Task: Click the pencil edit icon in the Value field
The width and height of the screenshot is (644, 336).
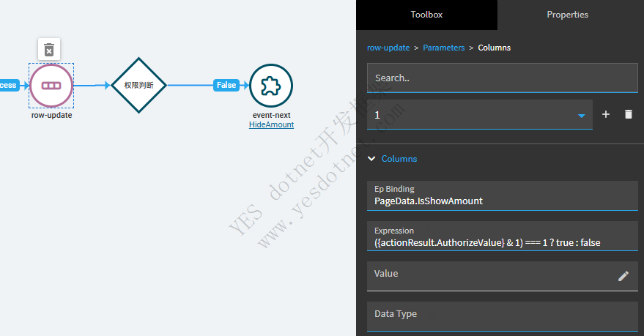Action: tap(623, 276)
